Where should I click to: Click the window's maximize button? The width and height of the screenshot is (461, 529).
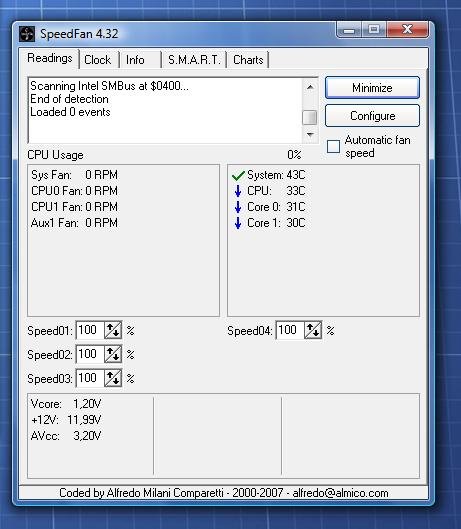coord(374,30)
